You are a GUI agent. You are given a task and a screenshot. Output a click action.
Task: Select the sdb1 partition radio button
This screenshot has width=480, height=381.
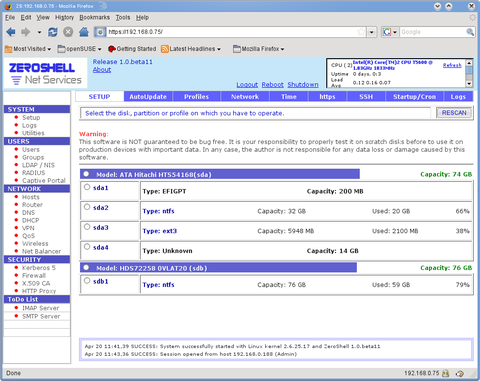click(87, 281)
